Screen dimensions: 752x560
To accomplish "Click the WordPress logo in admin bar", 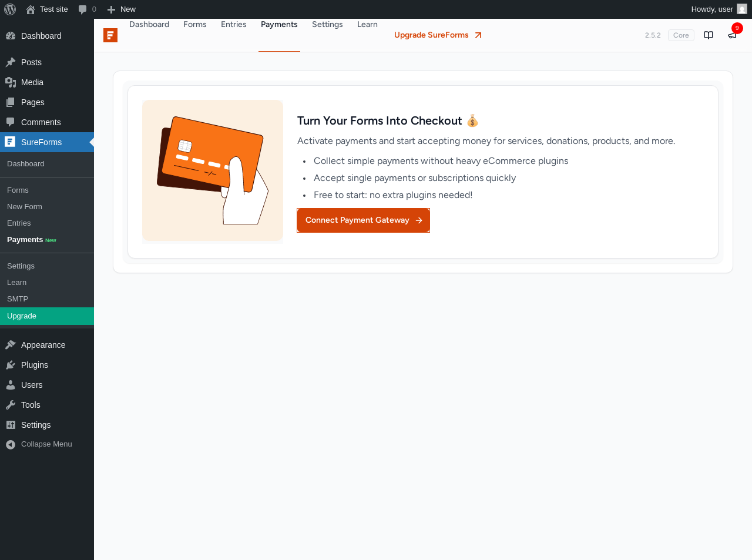I will click(10, 9).
